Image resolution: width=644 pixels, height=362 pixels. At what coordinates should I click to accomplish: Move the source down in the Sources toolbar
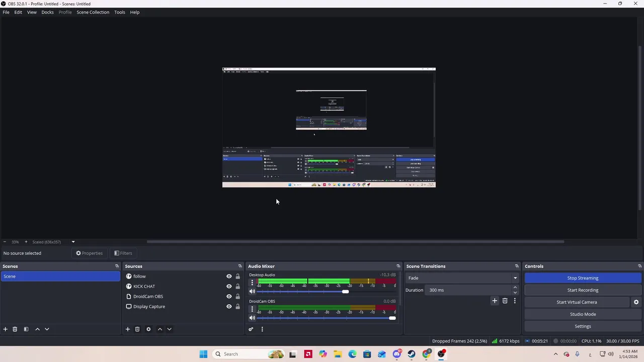point(169,329)
